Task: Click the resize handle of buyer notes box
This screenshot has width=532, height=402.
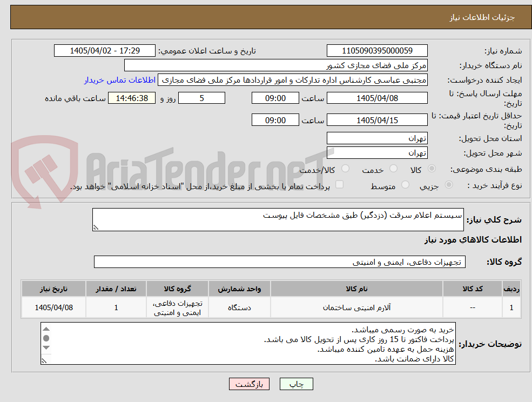Action: tap(44, 361)
